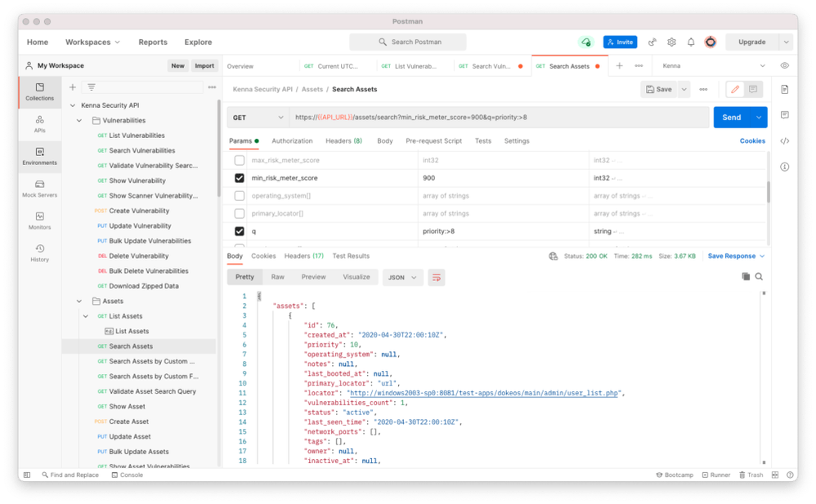Go to the Home tab
This screenshot has height=504, width=816.
point(38,42)
